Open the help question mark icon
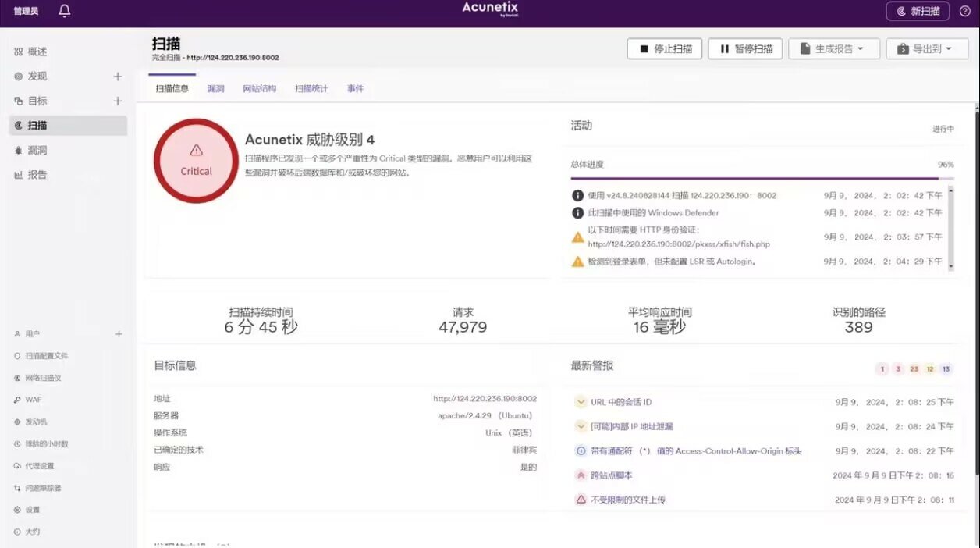 tap(964, 11)
